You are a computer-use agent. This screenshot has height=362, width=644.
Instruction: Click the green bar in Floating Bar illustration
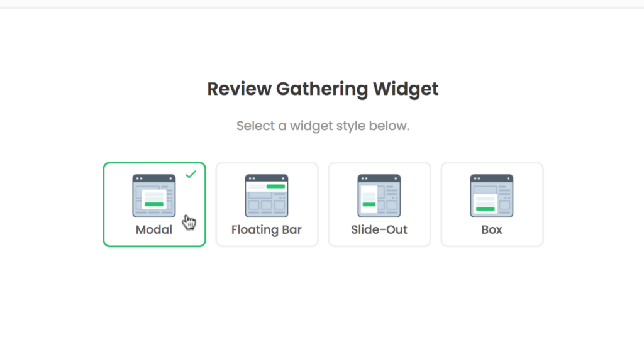point(275,186)
